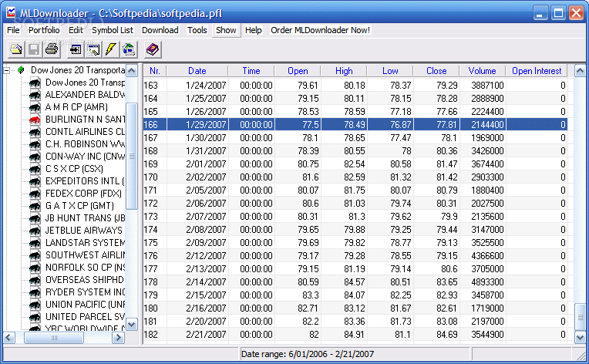Click the data table vertical scrollbar thumb
This screenshot has width=589, height=364.
point(580,317)
